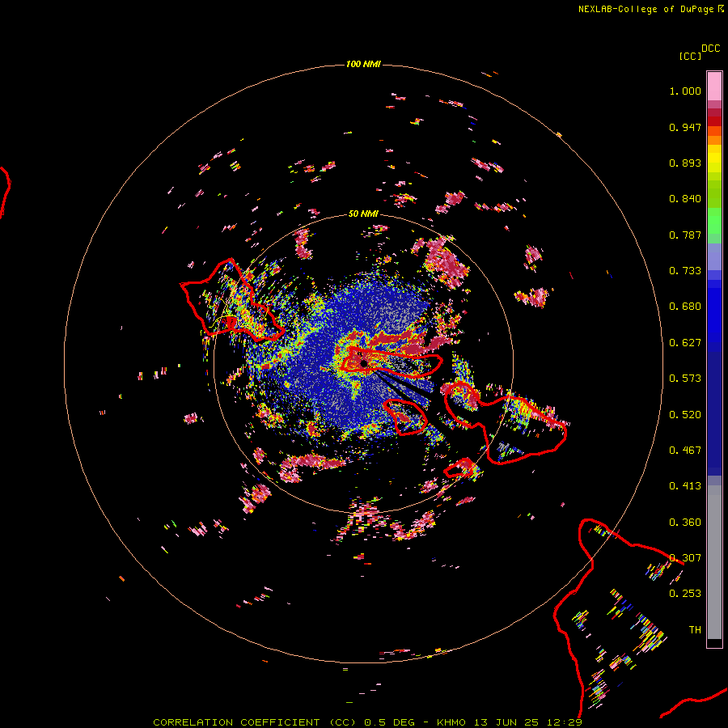
Task: Select the 0.627 scale value
Action: (685, 343)
